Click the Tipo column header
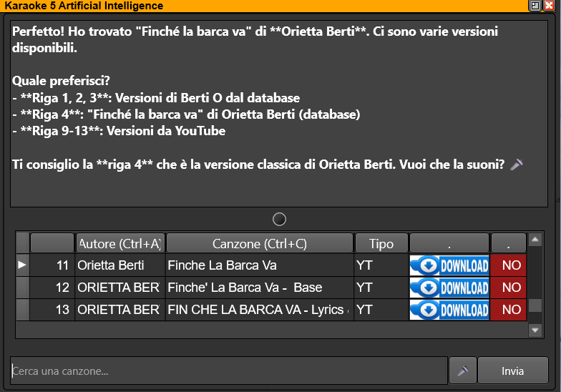Image resolution: width=561 pixels, height=392 pixels. tap(381, 243)
